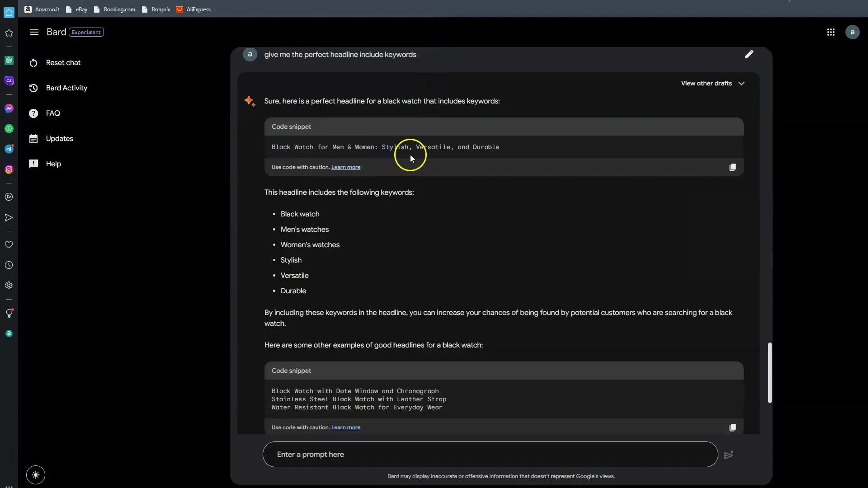Toggle the dark/light theme sun button
Image resolution: width=868 pixels, height=488 pixels.
(x=36, y=475)
